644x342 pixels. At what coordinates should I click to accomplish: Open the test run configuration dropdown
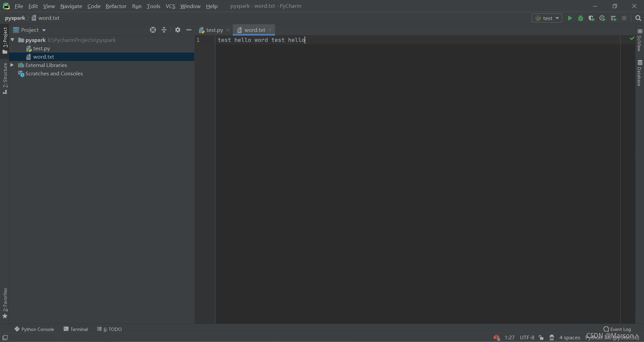pyautogui.click(x=547, y=18)
